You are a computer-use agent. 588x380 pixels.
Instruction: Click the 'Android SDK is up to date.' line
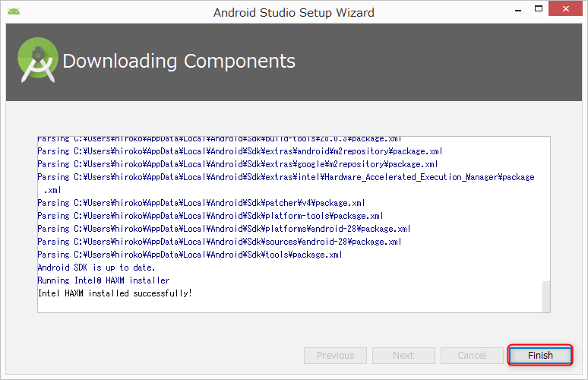tap(96, 268)
